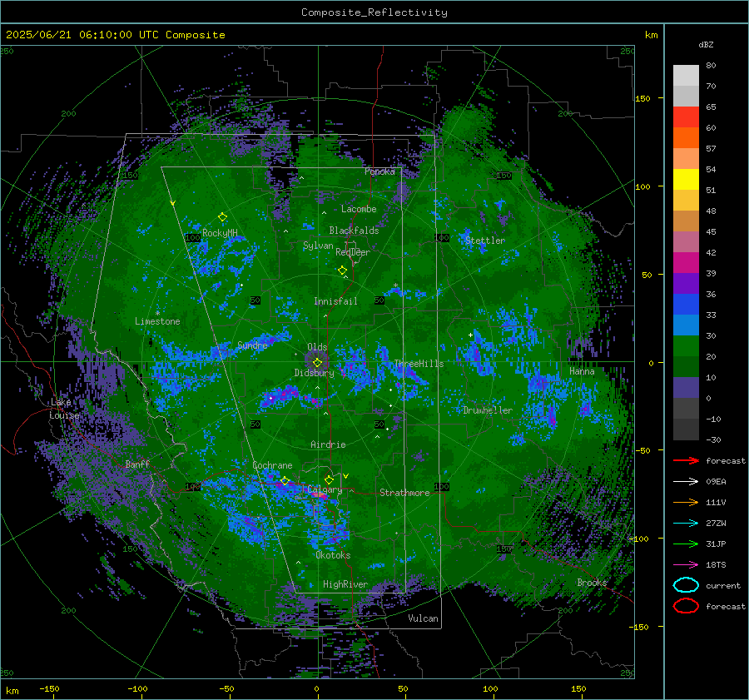
Task: Click the magenta 18TS arrow in legend
Action: 686,565
